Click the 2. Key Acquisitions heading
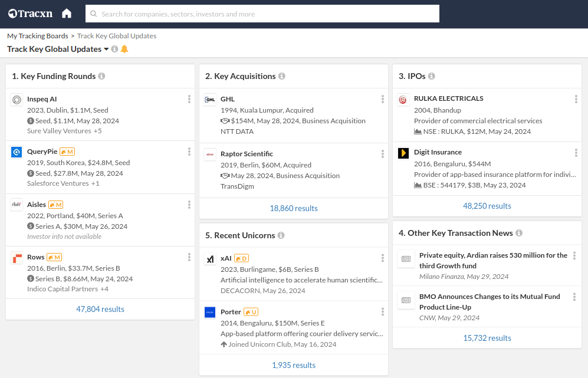Image resolution: width=588 pixels, height=378 pixels. coord(241,76)
